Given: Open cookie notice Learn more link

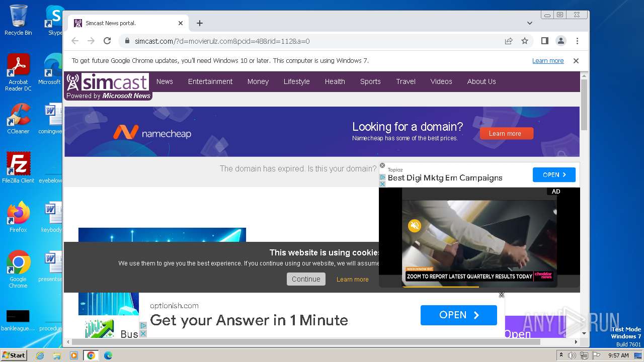Looking at the screenshot, I should (353, 280).
